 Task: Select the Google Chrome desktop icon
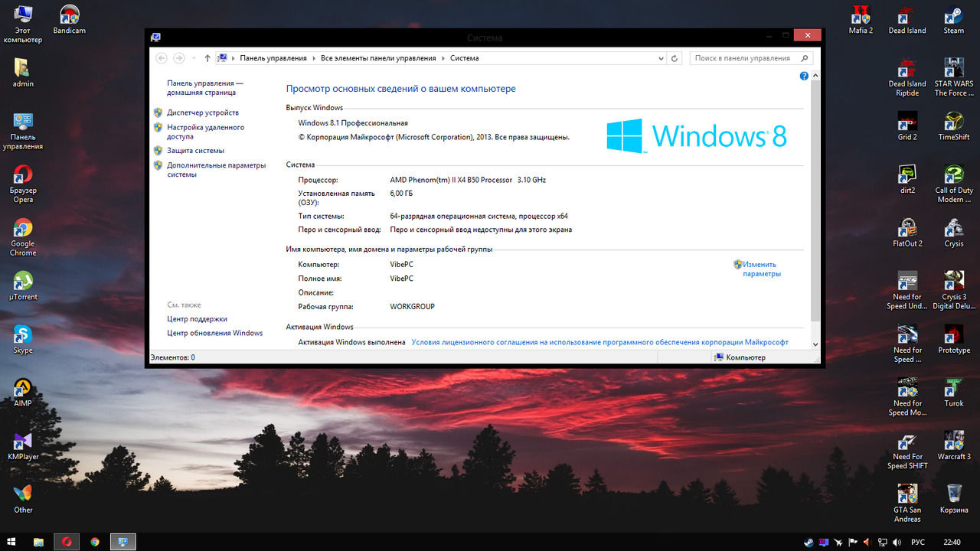[x=23, y=237]
